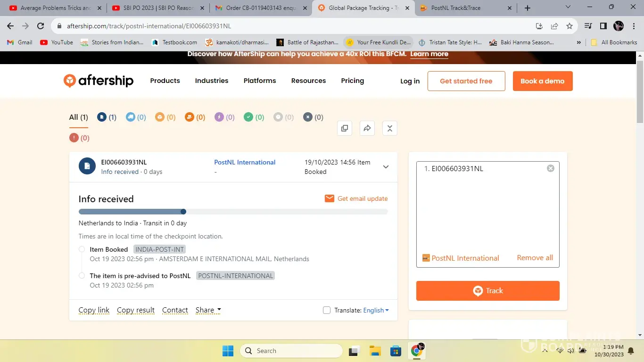Viewport: 644px width, 362px height.
Task: Select the All (1) shipments filter tab
Action: click(79, 117)
